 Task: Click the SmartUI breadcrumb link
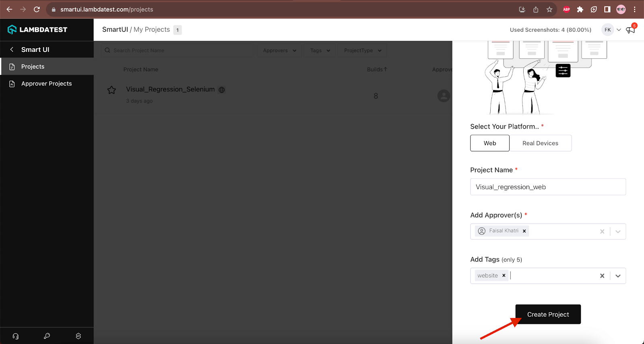(x=115, y=29)
